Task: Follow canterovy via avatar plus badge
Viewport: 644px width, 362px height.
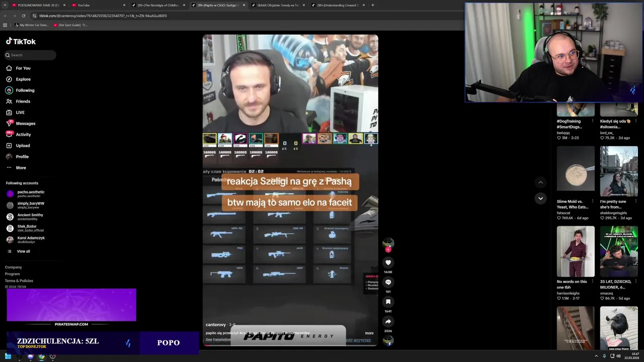Action: [x=388, y=249]
